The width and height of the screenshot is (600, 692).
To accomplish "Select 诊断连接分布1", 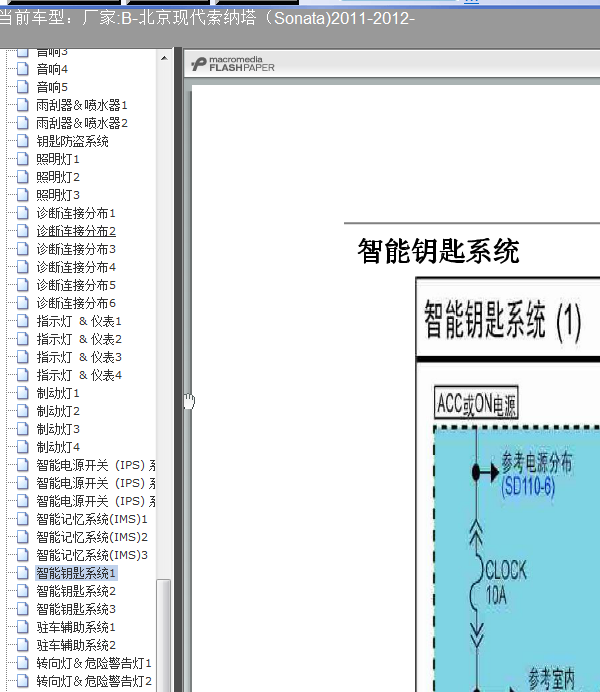I will coord(76,213).
